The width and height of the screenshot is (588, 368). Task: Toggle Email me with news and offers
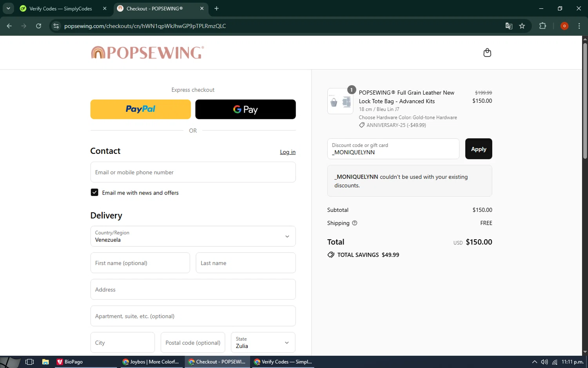tap(94, 192)
